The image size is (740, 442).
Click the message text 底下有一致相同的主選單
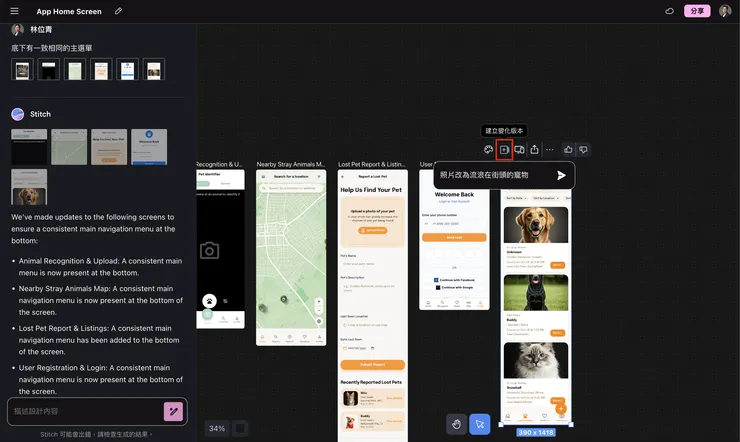click(x=52, y=48)
